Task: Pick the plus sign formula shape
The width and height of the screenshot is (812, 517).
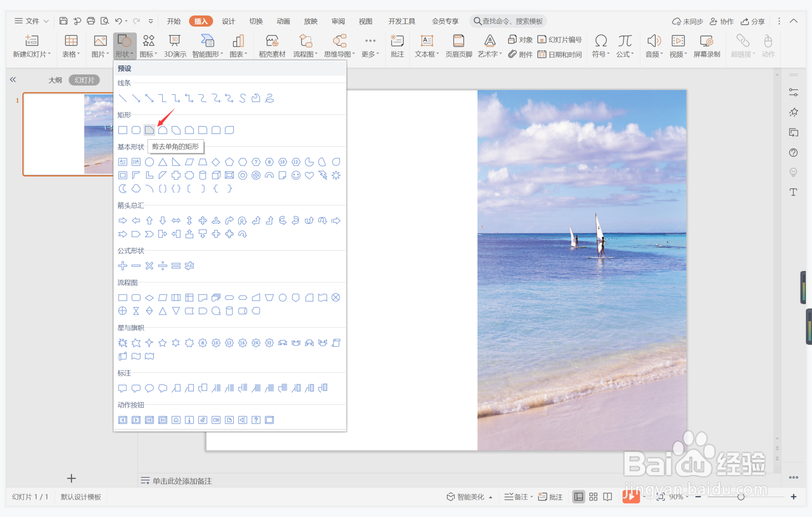Action: pos(123,266)
